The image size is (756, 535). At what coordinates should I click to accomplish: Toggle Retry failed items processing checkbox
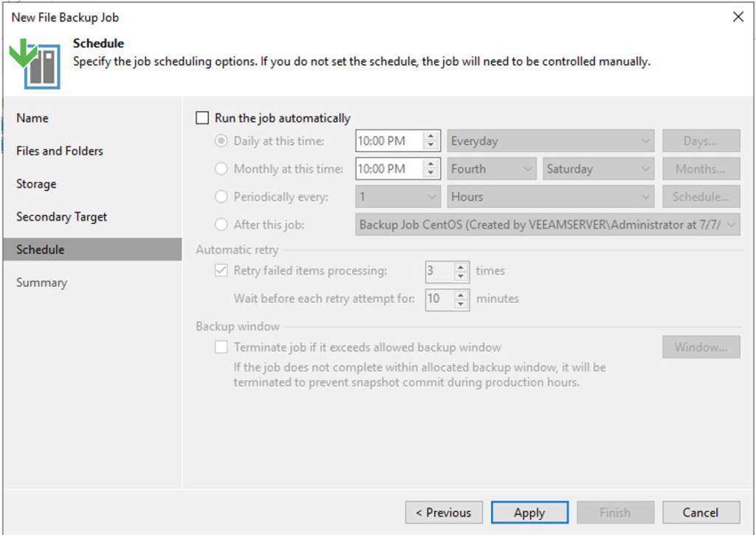tap(221, 270)
